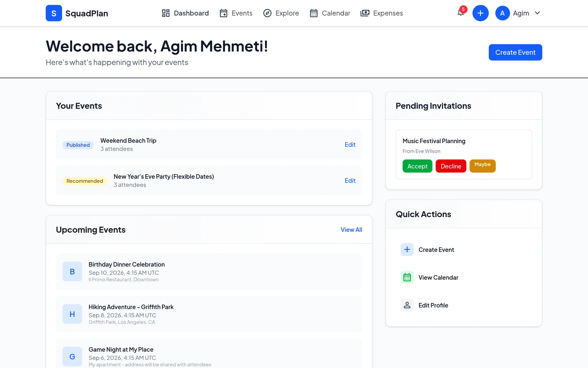Edit the Weekend Beach Trip event
588x368 pixels.
pos(350,145)
